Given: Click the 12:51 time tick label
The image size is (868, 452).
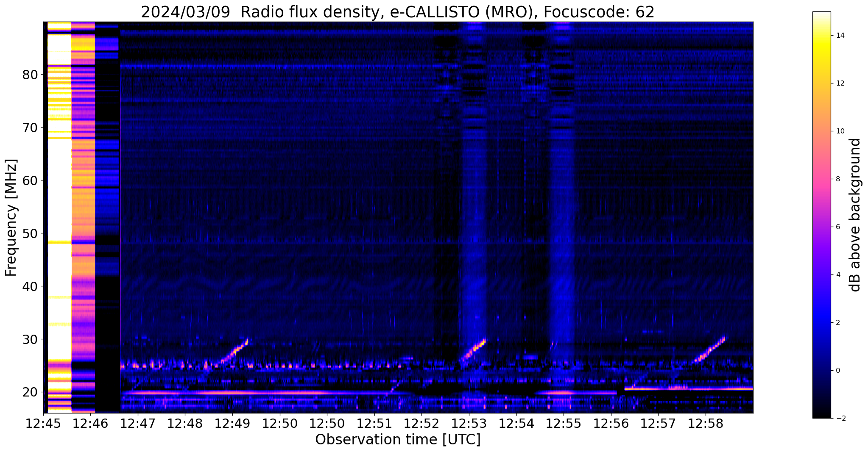Looking at the screenshot, I should point(374,424).
